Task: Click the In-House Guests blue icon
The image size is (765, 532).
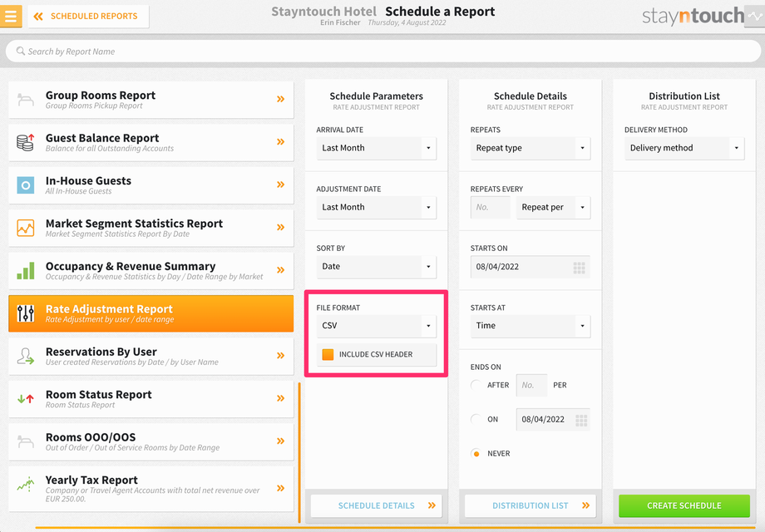Action: point(26,185)
